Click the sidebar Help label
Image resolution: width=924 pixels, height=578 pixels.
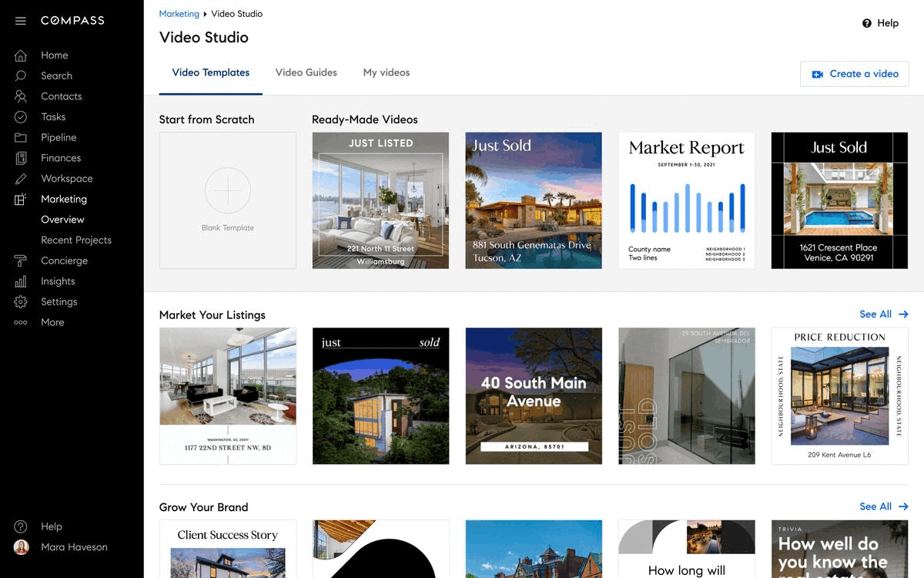click(x=52, y=526)
